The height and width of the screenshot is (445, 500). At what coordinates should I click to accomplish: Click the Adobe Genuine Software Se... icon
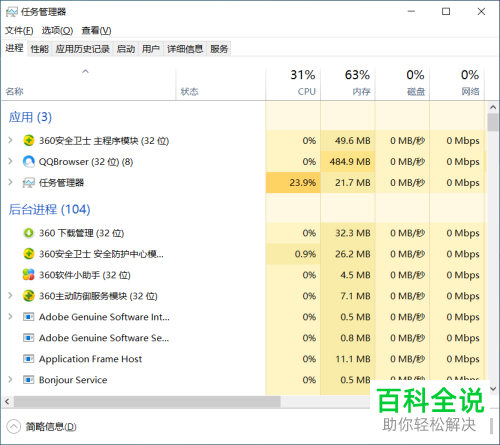point(29,338)
